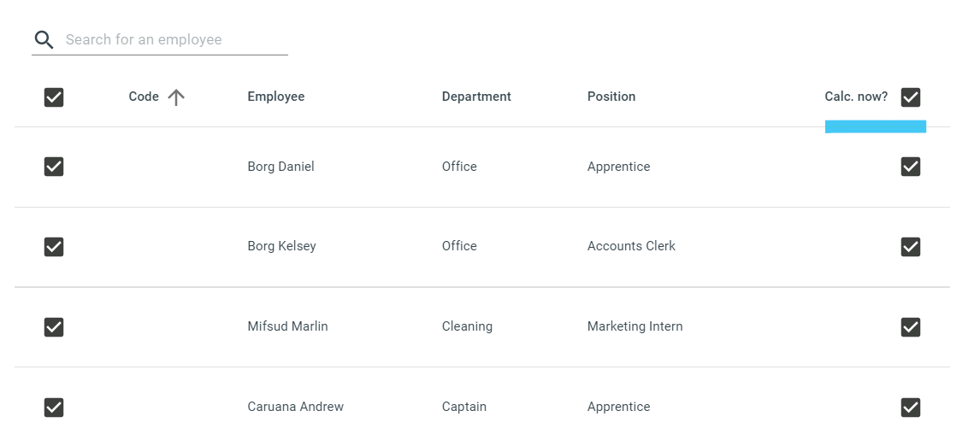The width and height of the screenshot is (980, 446).
Task: Toggle the select-all checkbox in header
Action: point(54,97)
